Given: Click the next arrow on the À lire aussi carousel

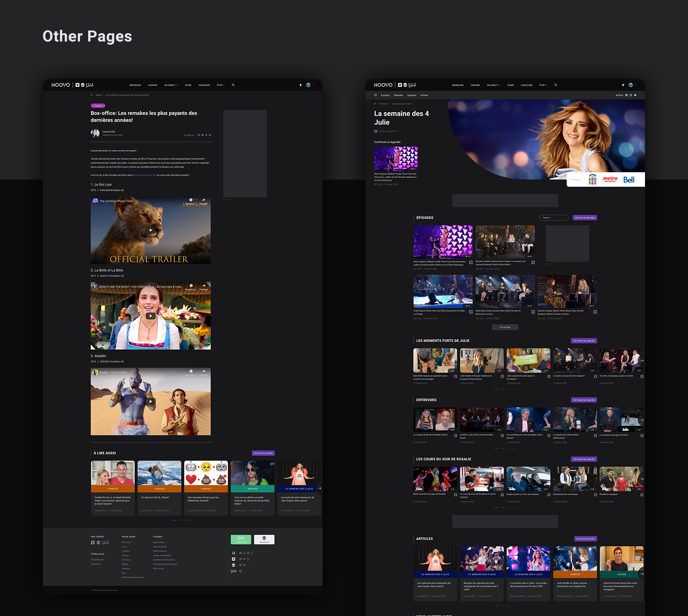Looking at the screenshot, I should pyautogui.click(x=319, y=488).
